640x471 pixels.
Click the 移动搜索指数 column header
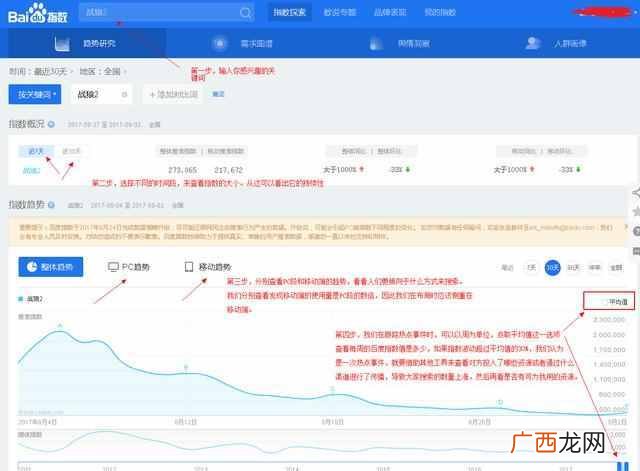(226, 151)
